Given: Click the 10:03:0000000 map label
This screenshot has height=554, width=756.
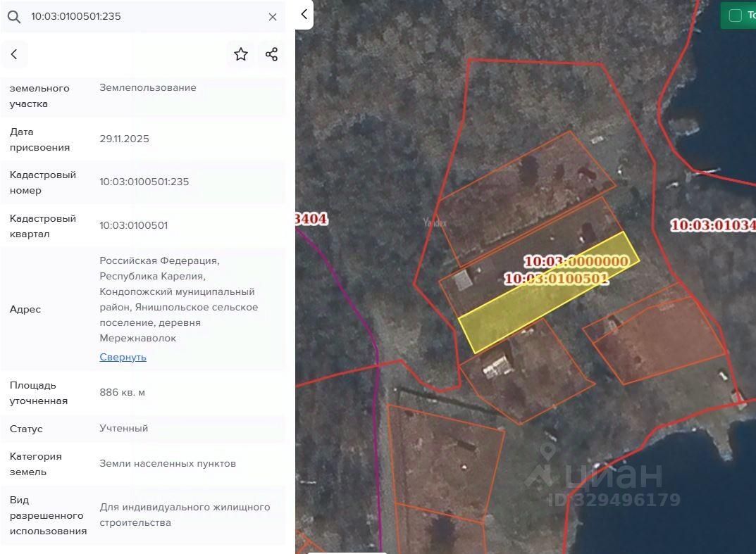Looking at the screenshot, I should (576, 261).
